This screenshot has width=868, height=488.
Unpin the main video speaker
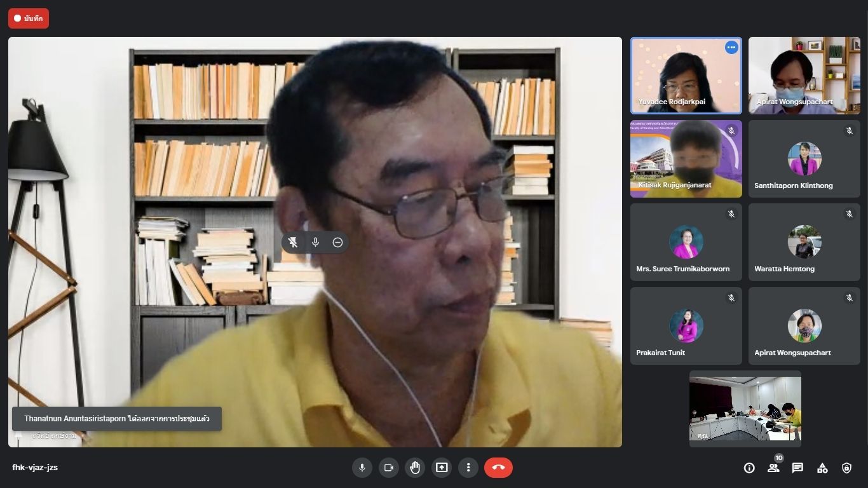[293, 242]
